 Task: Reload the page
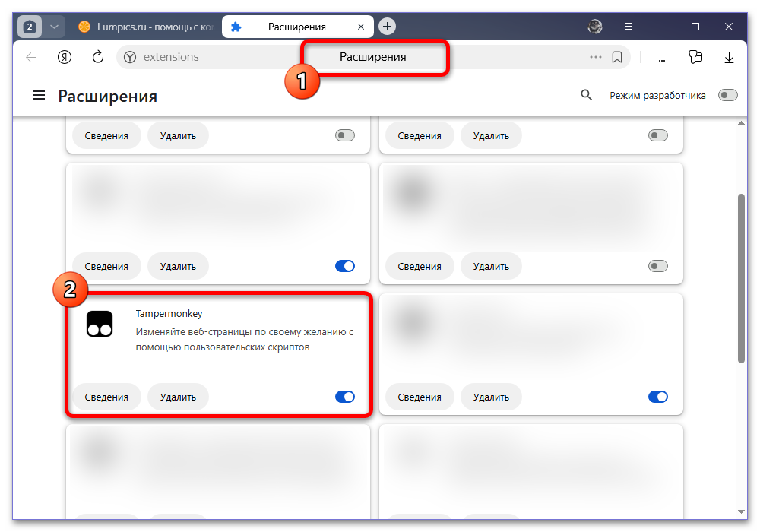[98, 57]
